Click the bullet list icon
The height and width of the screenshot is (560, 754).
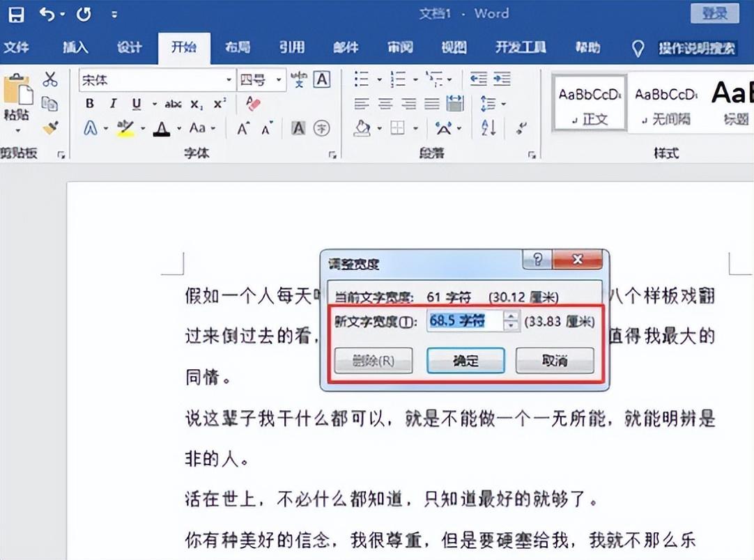tap(361, 79)
